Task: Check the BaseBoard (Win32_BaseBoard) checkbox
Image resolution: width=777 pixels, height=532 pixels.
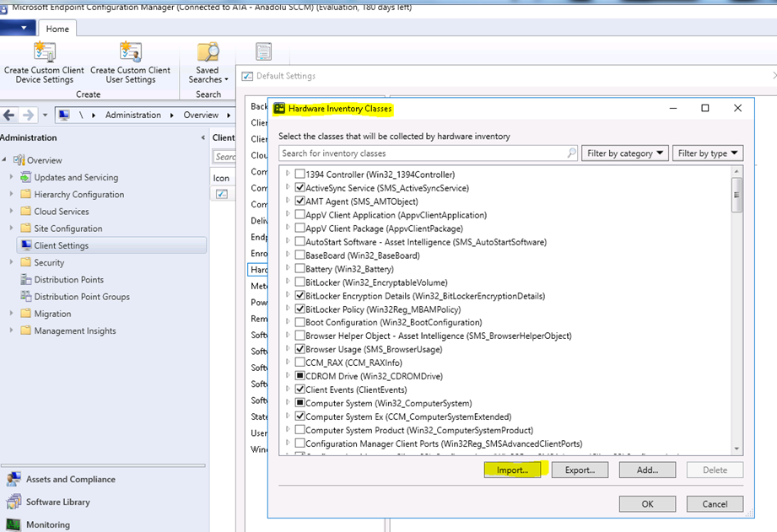Action: tap(299, 255)
